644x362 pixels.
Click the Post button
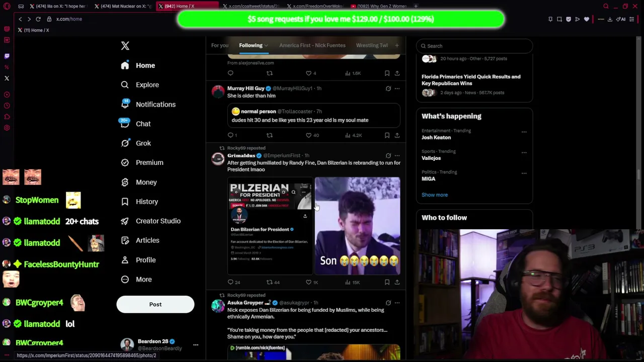155,304
